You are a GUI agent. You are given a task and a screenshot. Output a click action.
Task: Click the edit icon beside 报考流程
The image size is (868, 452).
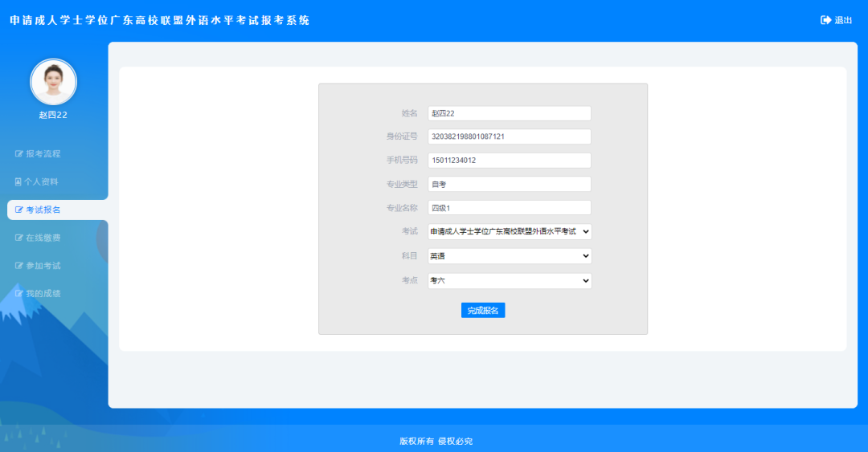(x=19, y=153)
